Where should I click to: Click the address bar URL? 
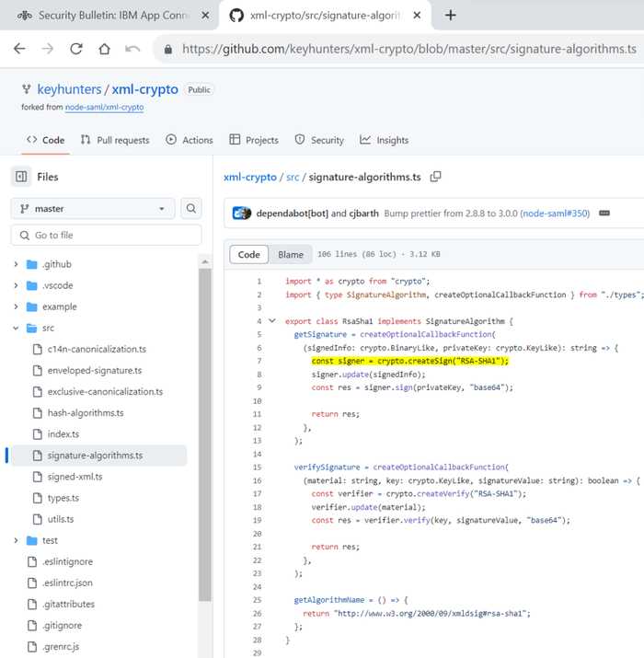(x=409, y=49)
